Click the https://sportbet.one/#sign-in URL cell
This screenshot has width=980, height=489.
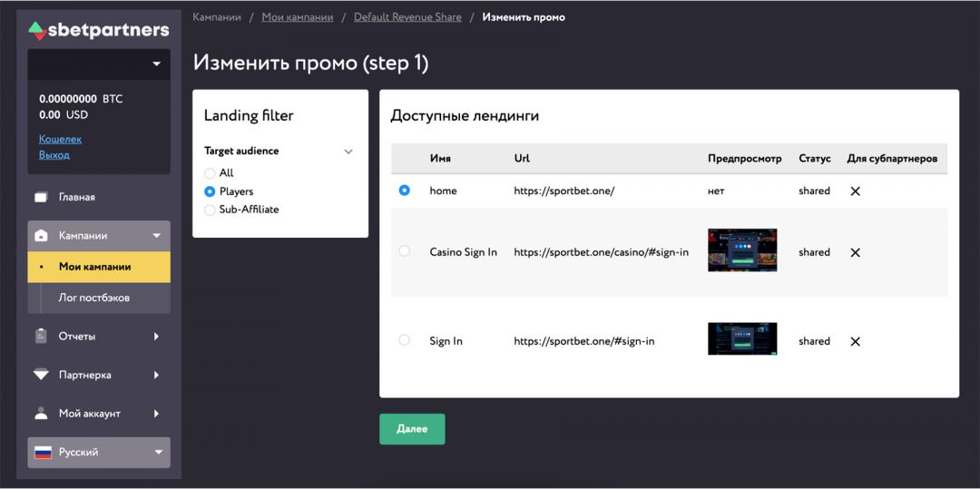[584, 342]
